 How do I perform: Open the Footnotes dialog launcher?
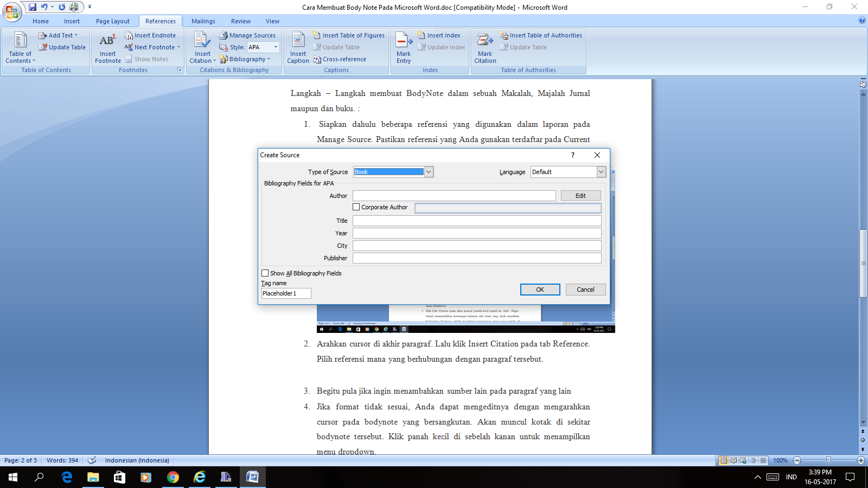tap(180, 70)
